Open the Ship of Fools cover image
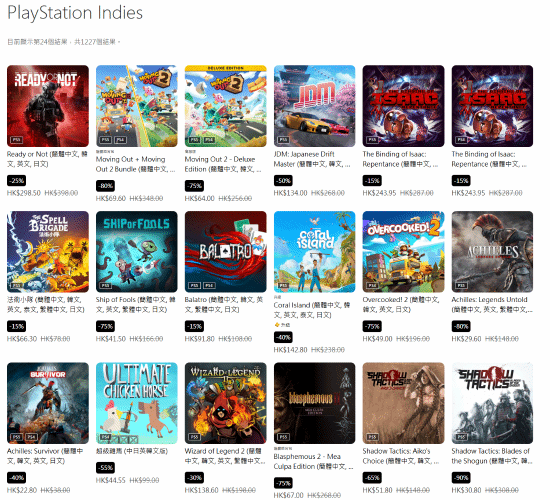 click(136, 252)
